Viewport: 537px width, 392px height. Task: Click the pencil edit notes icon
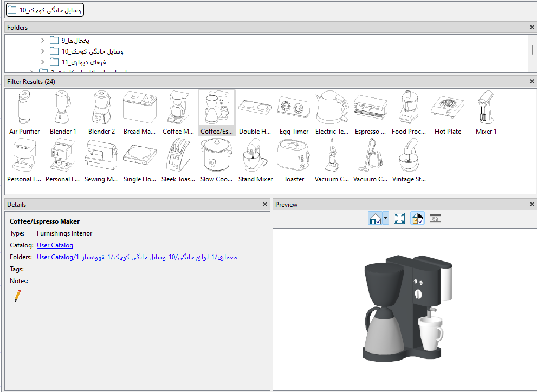tap(17, 296)
